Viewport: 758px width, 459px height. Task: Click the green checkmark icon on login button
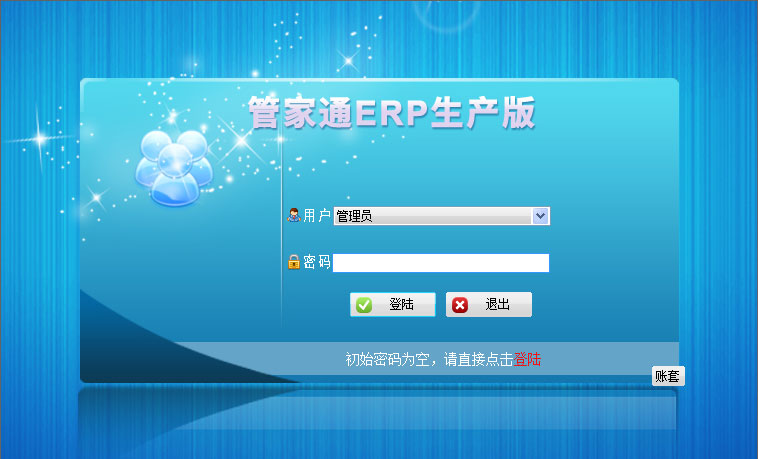[365, 305]
